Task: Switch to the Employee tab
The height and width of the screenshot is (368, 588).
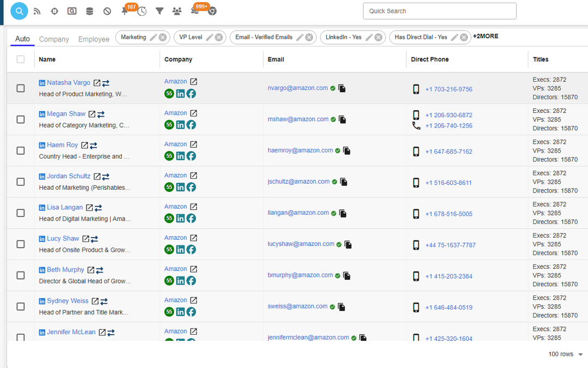Action: (94, 39)
